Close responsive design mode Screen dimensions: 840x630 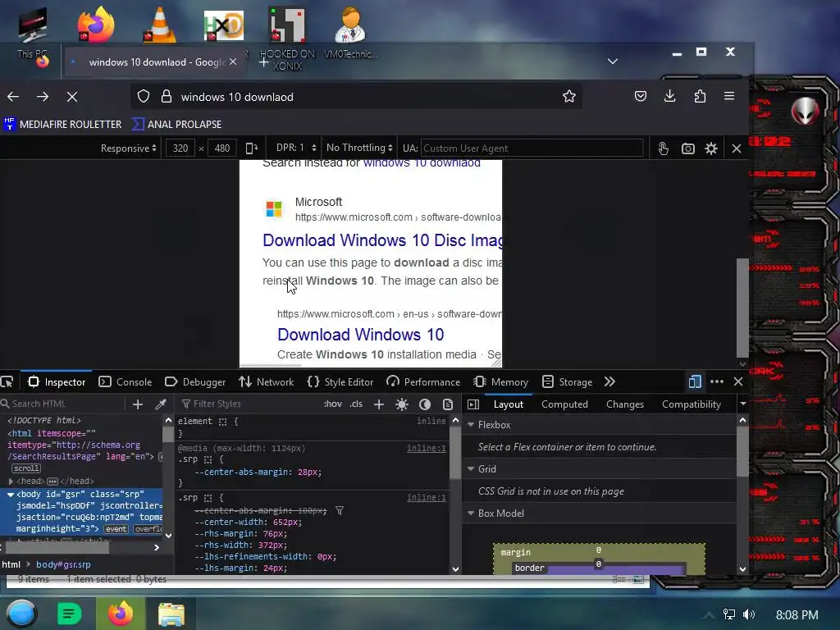click(737, 148)
